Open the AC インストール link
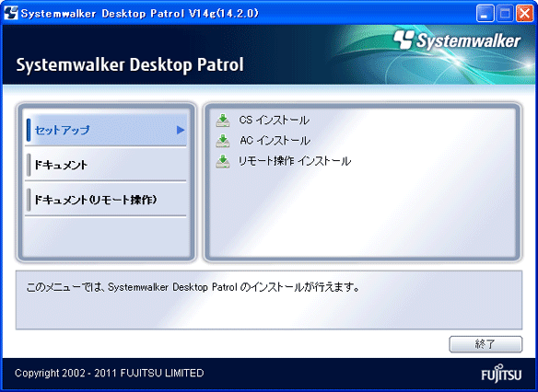 click(275, 141)
